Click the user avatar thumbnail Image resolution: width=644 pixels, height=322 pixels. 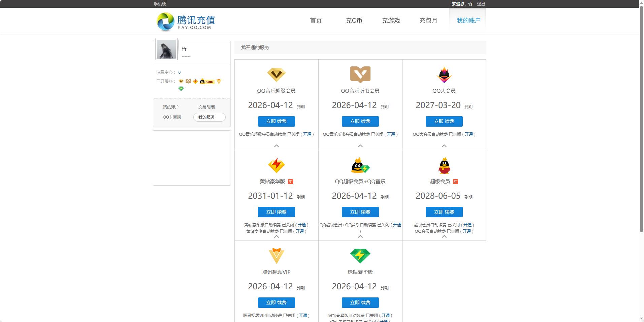pyautogui.click(x=166, y=49)
